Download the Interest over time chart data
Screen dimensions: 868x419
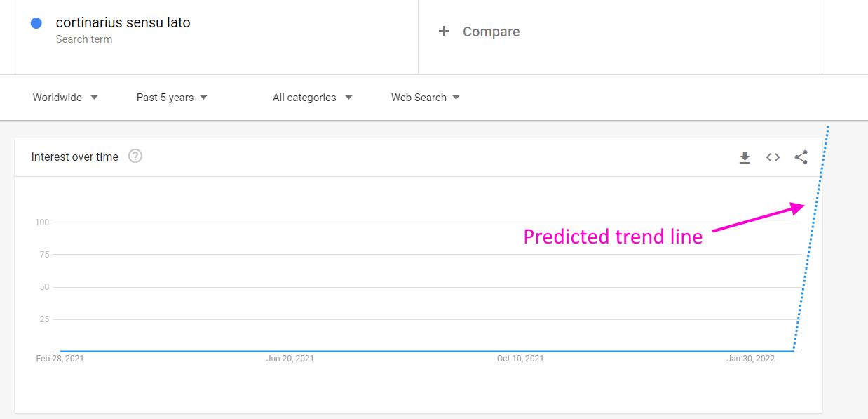(x=745, y=158)
